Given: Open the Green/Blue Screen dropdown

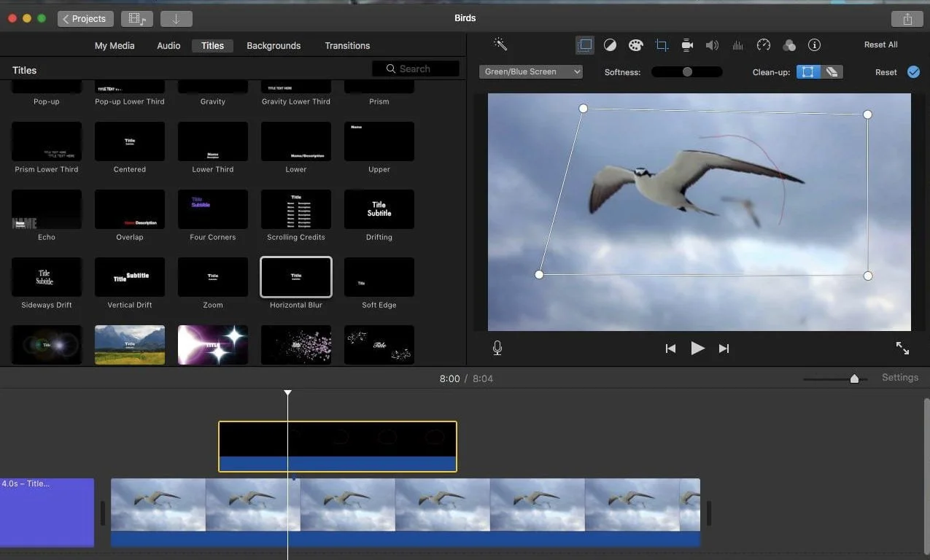Looking at the screenshot, I should 531,71.
